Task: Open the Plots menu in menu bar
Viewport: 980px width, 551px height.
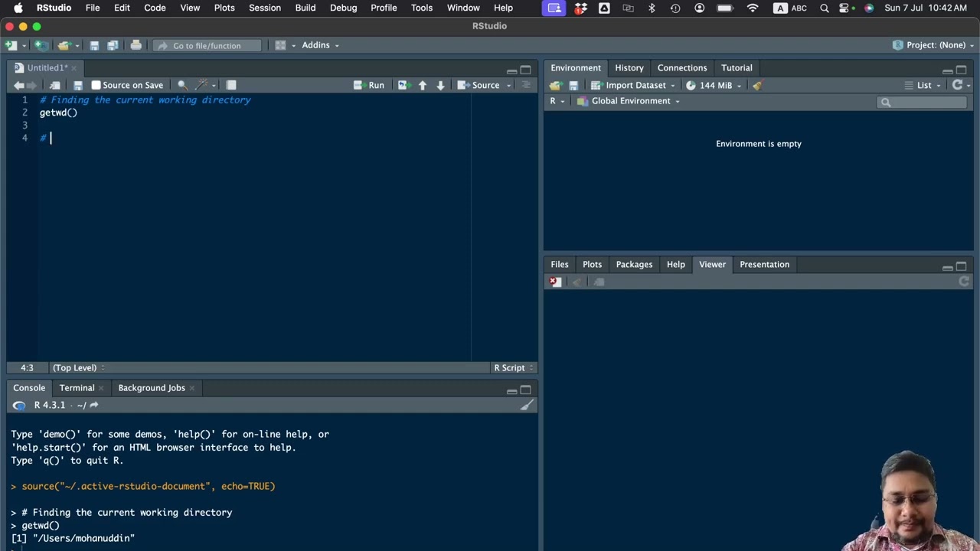Action: pos(224,8)
